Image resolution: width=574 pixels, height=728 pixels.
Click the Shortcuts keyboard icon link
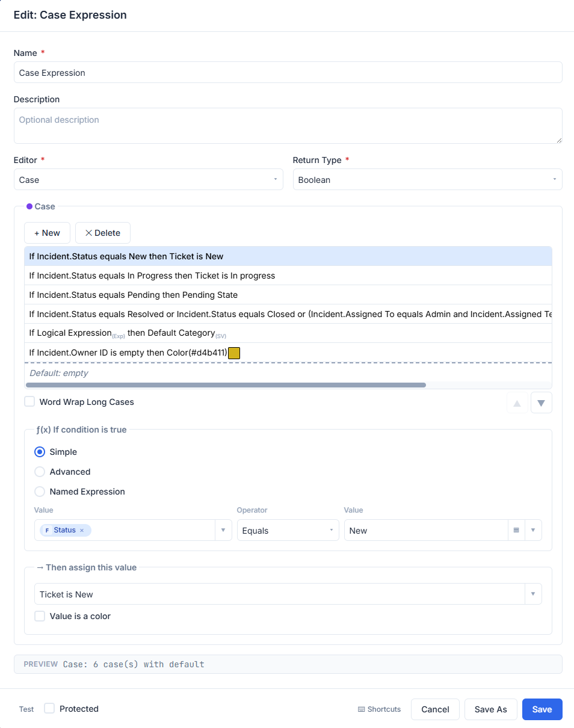[x=379, y=709]
